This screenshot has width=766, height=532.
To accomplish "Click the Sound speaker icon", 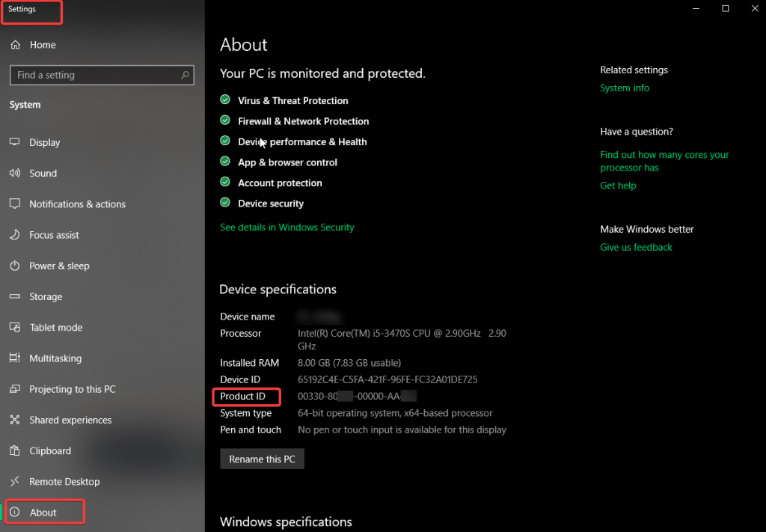I will 15,173.
